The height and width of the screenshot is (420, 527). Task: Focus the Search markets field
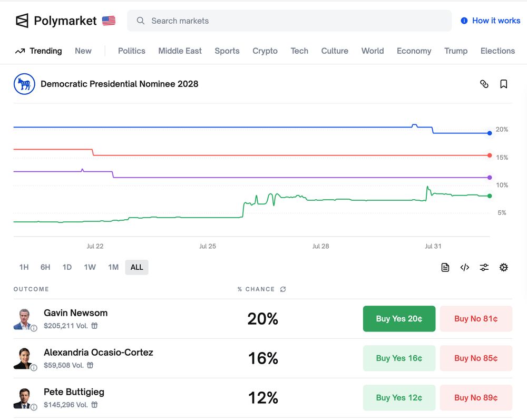[x=289, y=21]
